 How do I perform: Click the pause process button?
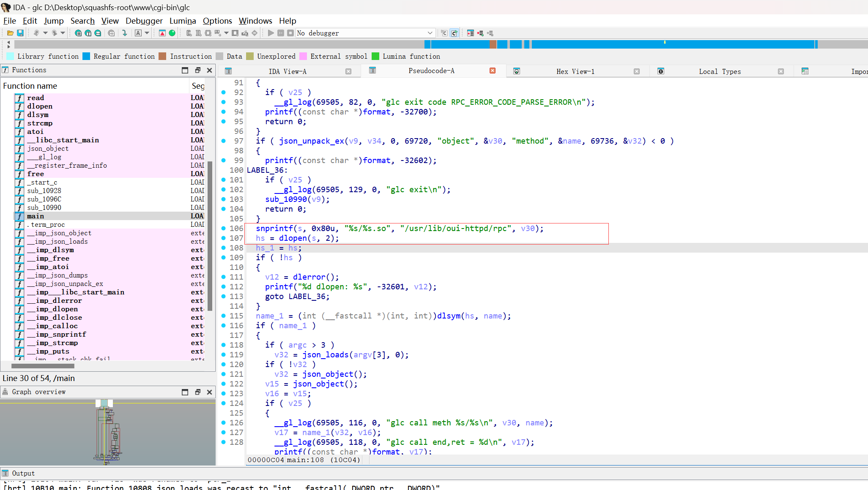[x=281, y=33]
